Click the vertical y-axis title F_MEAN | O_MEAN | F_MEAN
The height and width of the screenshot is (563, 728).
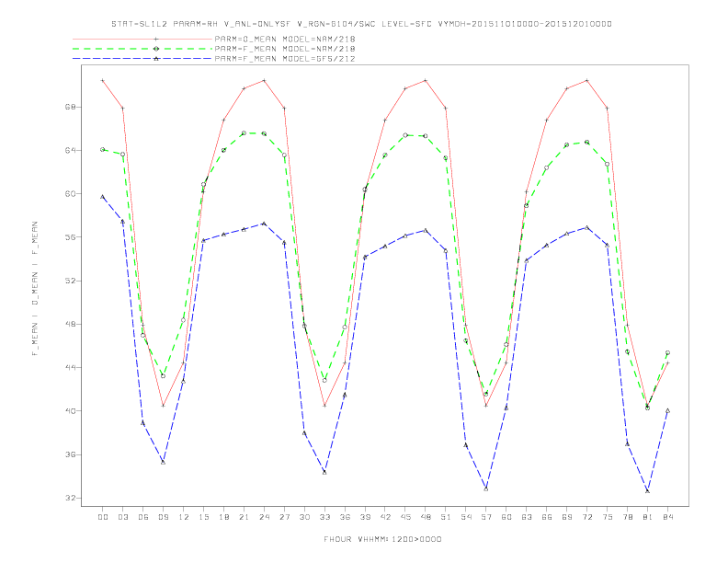pyautogui.click(x=35, y=289)
